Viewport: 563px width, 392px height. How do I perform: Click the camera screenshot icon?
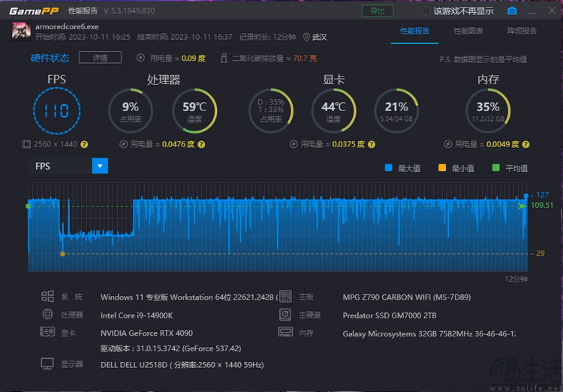coord(512,11)
